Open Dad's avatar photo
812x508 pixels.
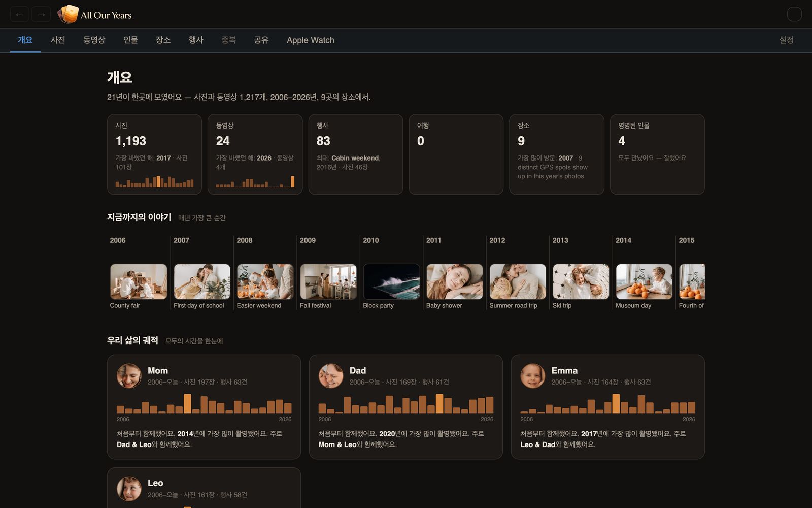click(331, 376)
